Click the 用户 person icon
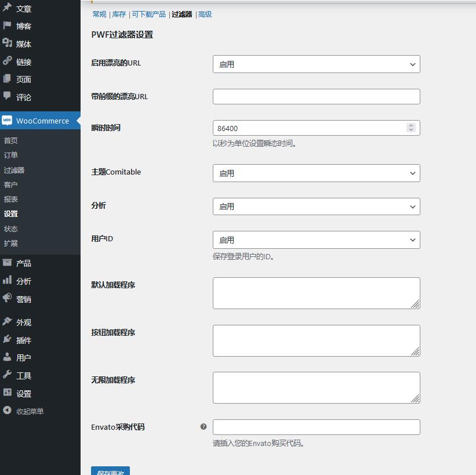476x475 pixels. point(7,357)
